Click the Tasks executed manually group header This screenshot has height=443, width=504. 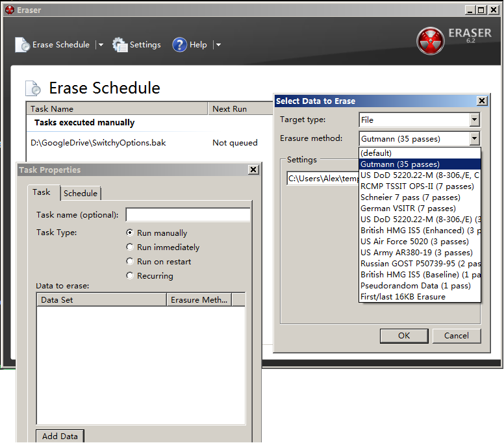84,123
